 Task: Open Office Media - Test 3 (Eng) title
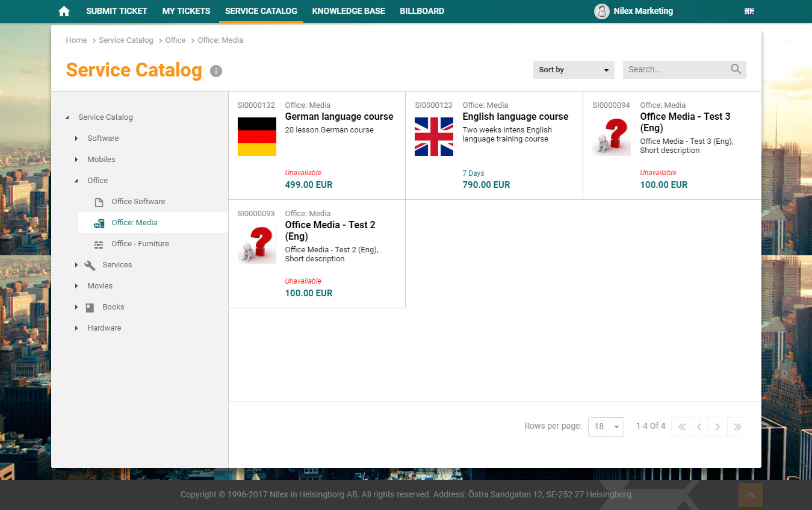685,122
